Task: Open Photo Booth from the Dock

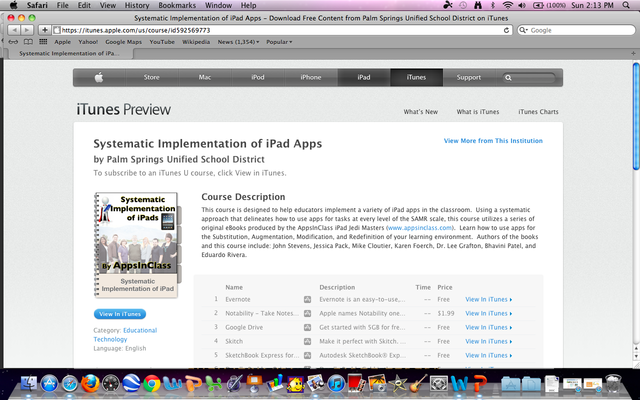Action: [x=357, y=383]
